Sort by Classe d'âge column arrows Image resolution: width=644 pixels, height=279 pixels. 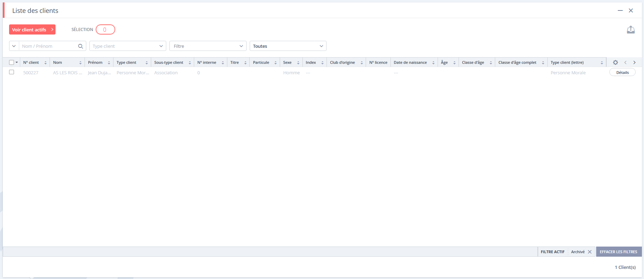pos(491,63)
